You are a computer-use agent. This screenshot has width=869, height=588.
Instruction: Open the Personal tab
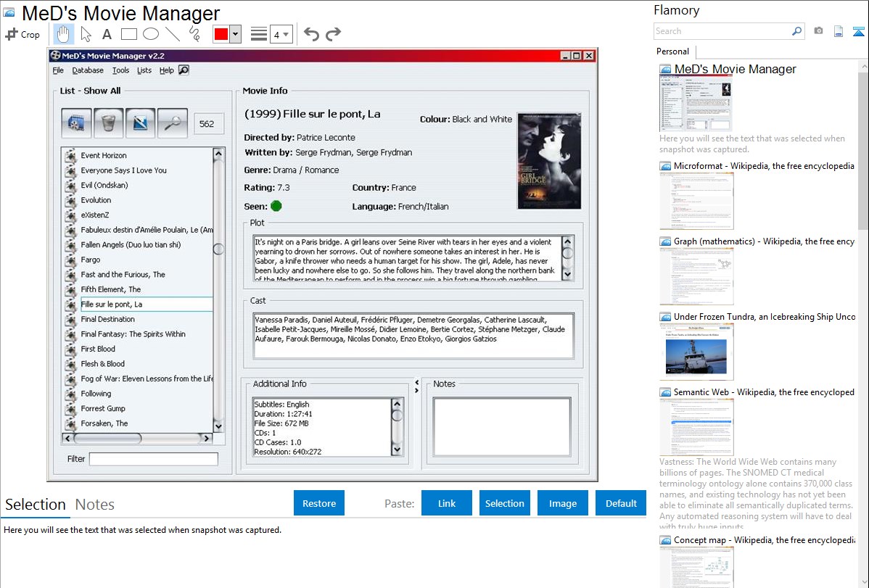tap(672, 51)
